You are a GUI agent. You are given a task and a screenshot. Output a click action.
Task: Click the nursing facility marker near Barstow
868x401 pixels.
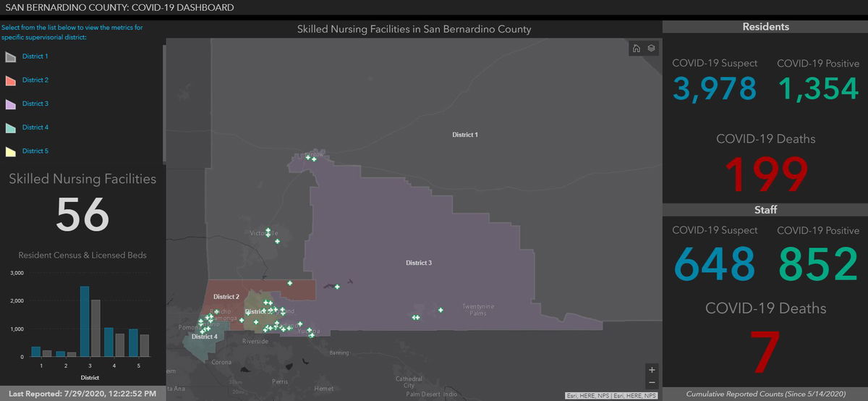click(314, 159)
